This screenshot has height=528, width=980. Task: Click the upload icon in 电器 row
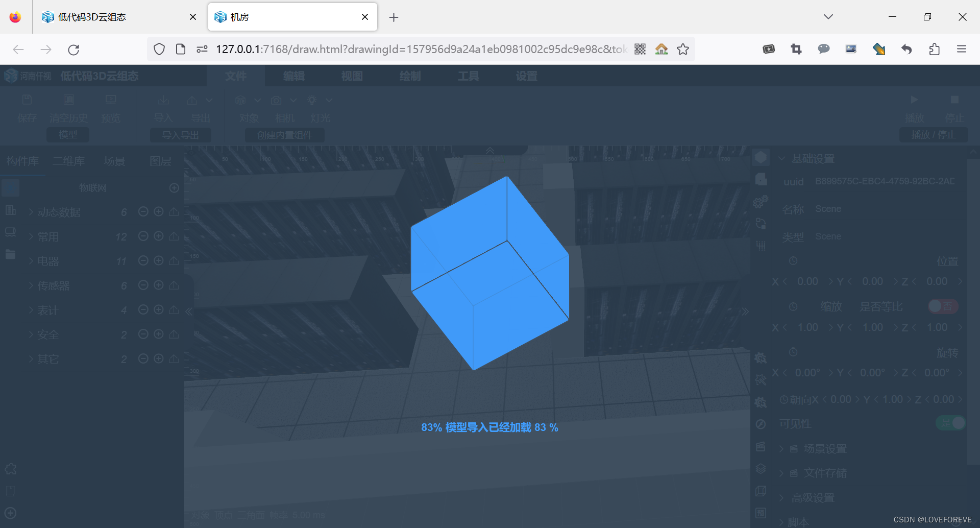coord(174,260)
